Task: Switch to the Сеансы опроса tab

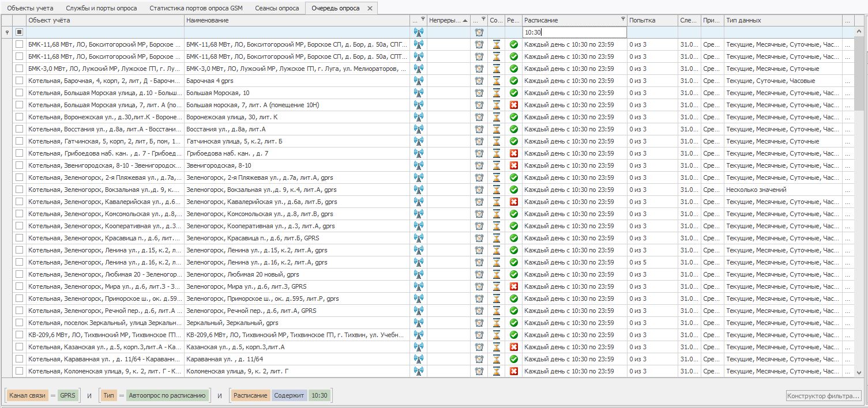Action: point(278,8)
